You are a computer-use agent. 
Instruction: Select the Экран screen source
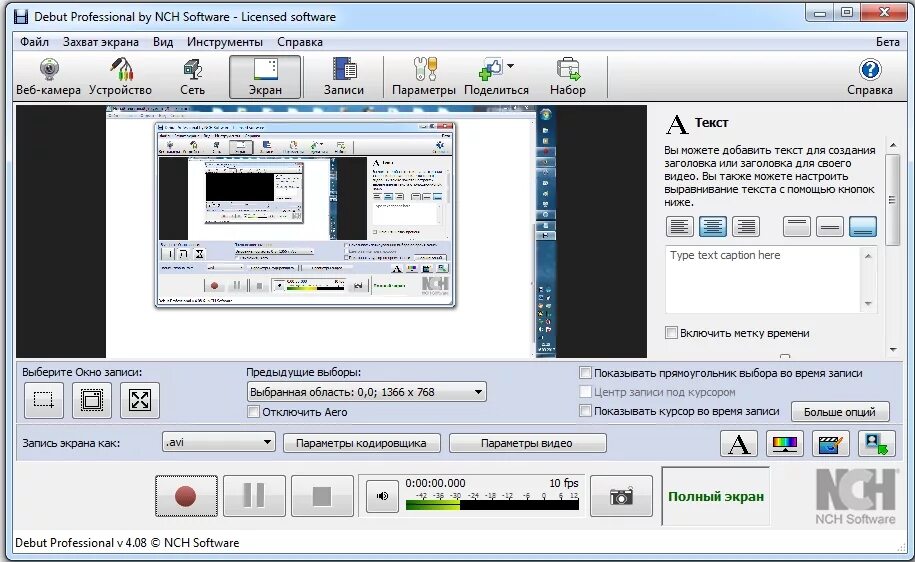265,77
